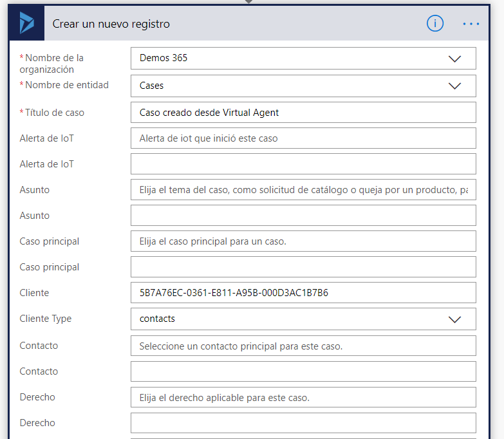Click the connector arrow above the action card
Screen dimensions: 504x439
pos(249,2)
